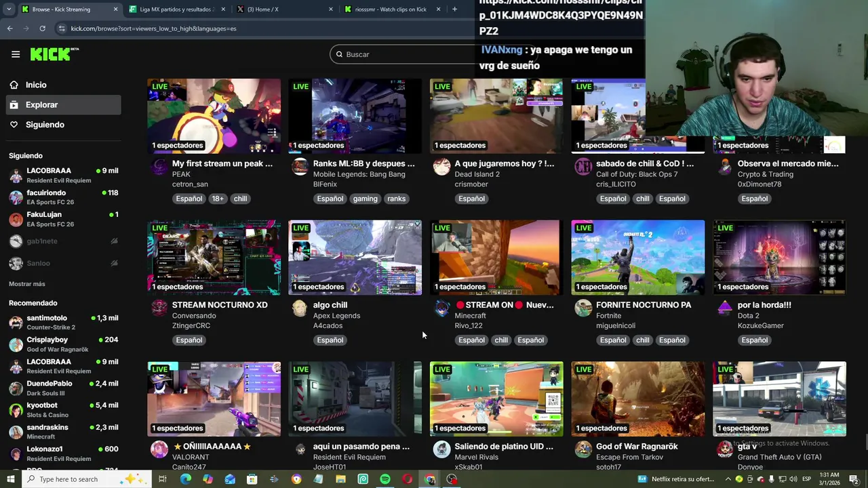Open Windows notification center icon

[x=854, y=479]
